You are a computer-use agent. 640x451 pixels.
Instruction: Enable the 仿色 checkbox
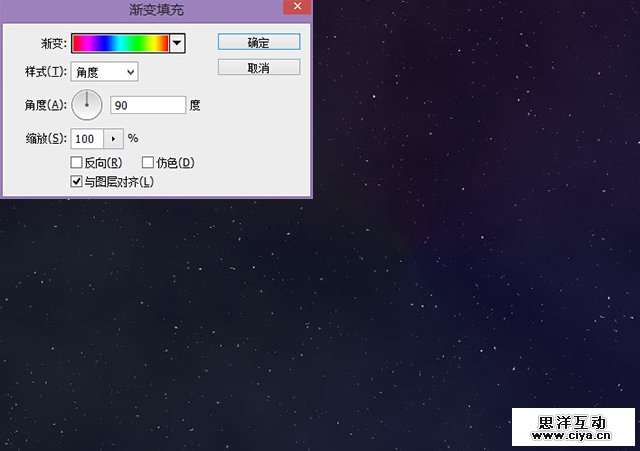pos(148,162)
